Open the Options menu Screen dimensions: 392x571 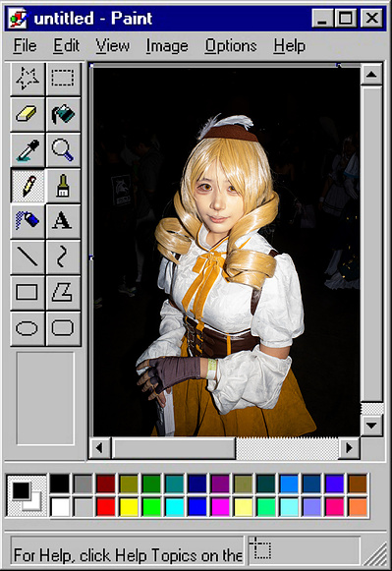click(231, 46)
